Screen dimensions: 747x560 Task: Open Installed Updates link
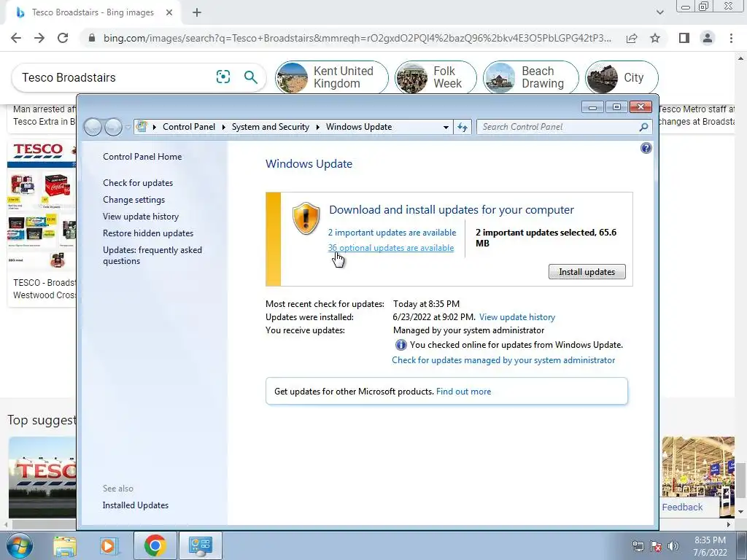coord(135,505)
